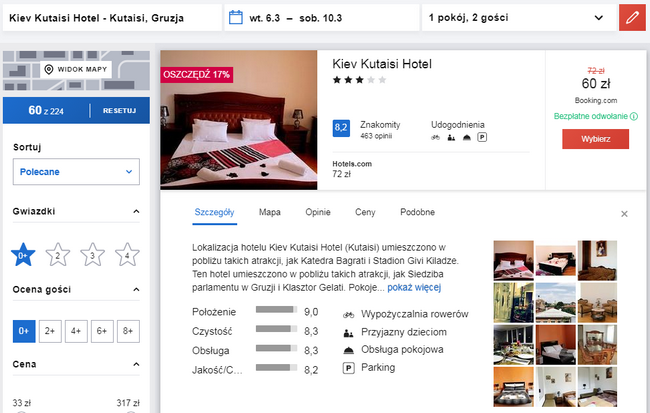The image size is (650, 413).
Task: Click the free cancellation info icon
Action: coord(634,117)
